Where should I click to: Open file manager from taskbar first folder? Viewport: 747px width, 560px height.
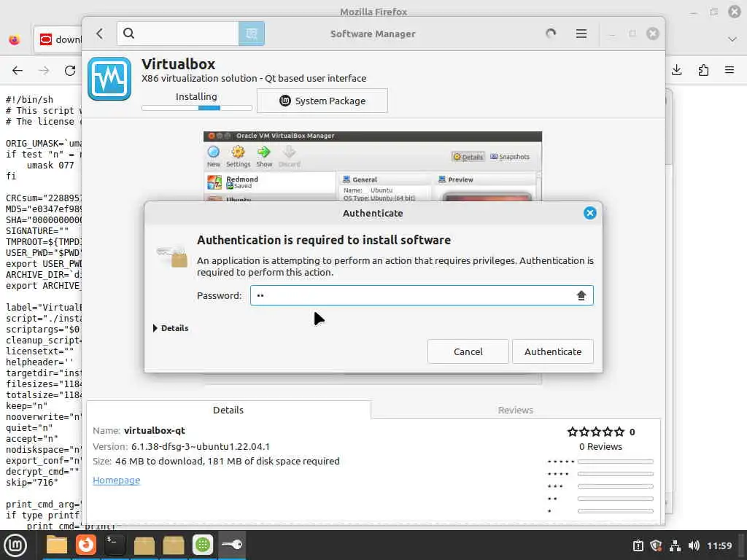(57, 545)
